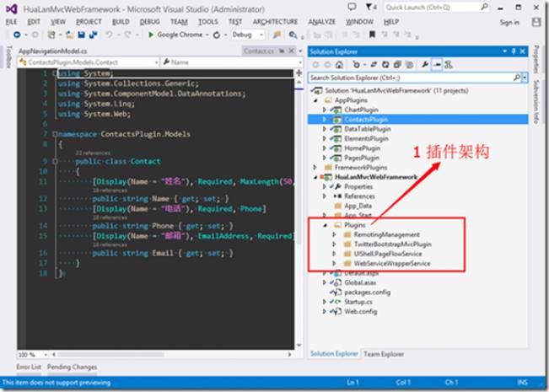
Task: Open the TOOLS menu
Action: (x=208, y=22)
